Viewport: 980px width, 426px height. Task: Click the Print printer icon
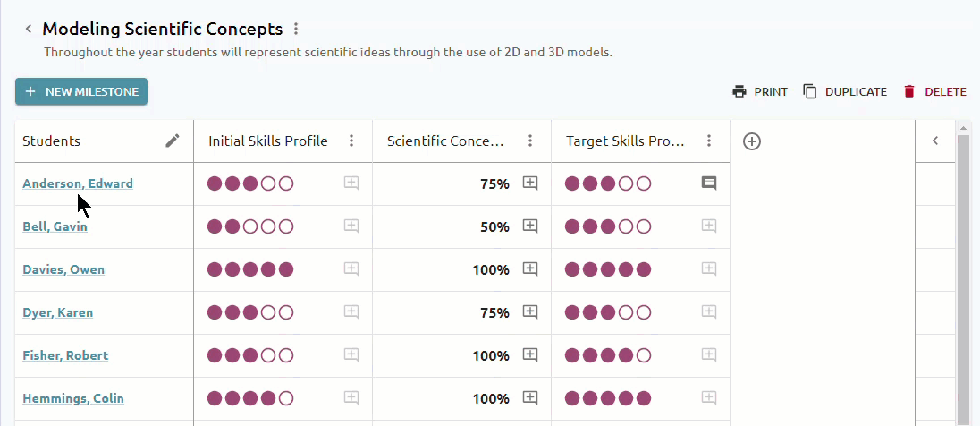click(739, 92)
